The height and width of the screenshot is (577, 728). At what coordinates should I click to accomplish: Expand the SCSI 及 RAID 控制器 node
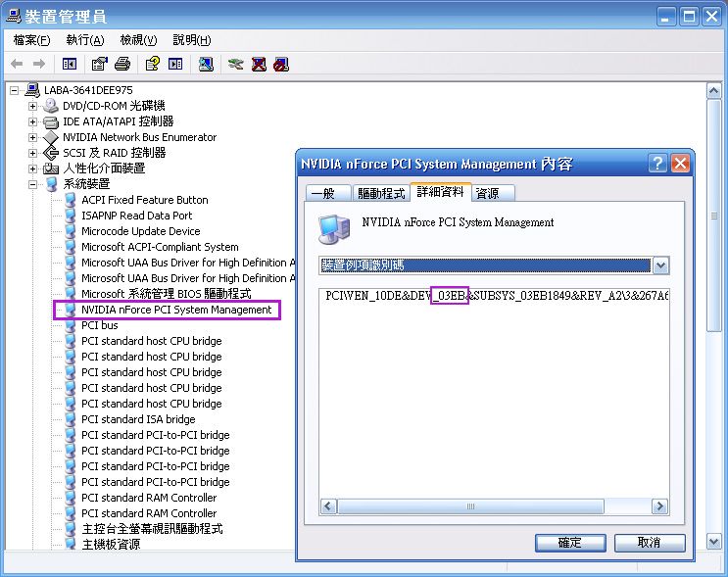(32, 153)
